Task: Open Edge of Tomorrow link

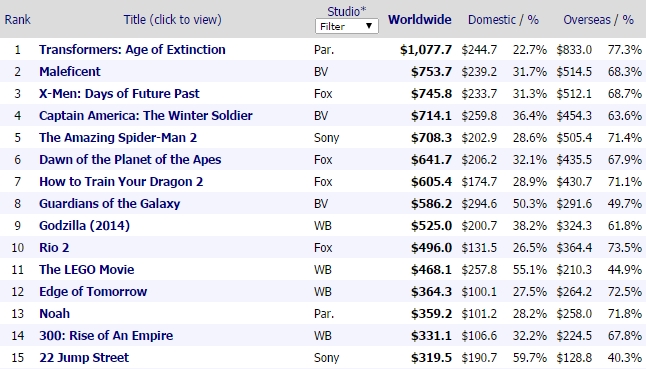Action: 93,292
